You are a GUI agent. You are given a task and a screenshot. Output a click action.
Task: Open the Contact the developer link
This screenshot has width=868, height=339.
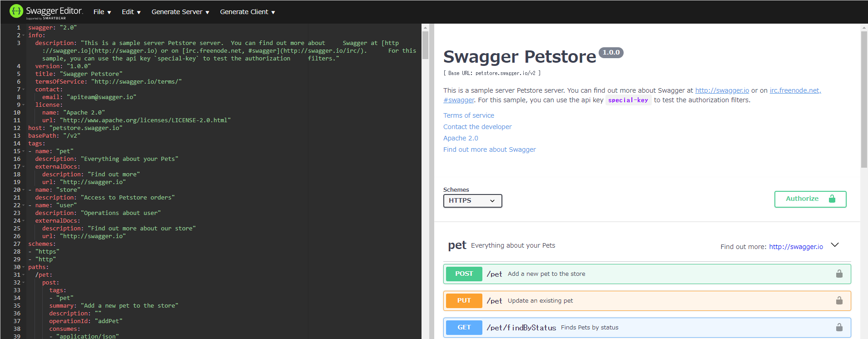tap(477, 127)
